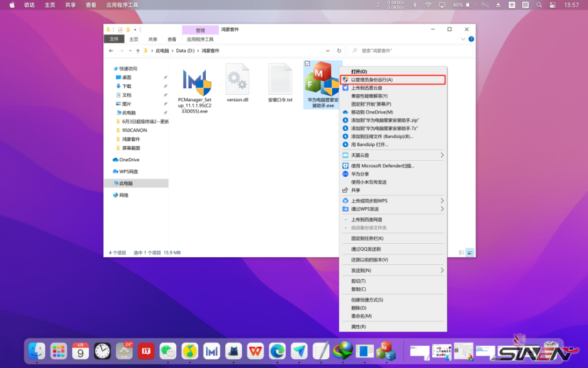
Task: Open the Clock app in dock
Action: (102, 351)
